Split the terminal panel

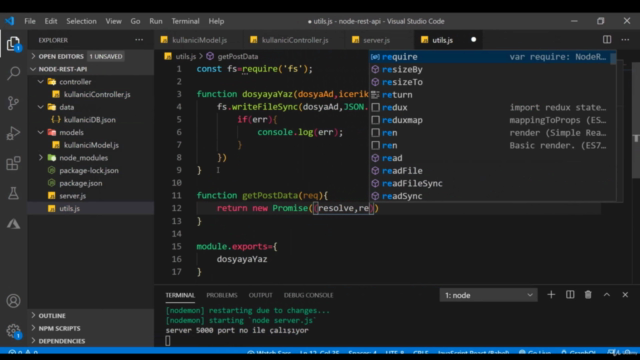(570, 295)
